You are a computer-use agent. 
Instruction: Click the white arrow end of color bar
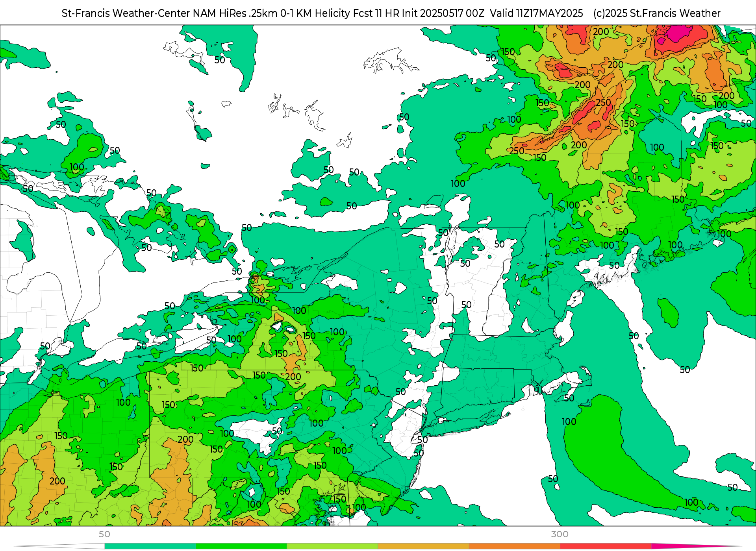(x=59, y=546)
